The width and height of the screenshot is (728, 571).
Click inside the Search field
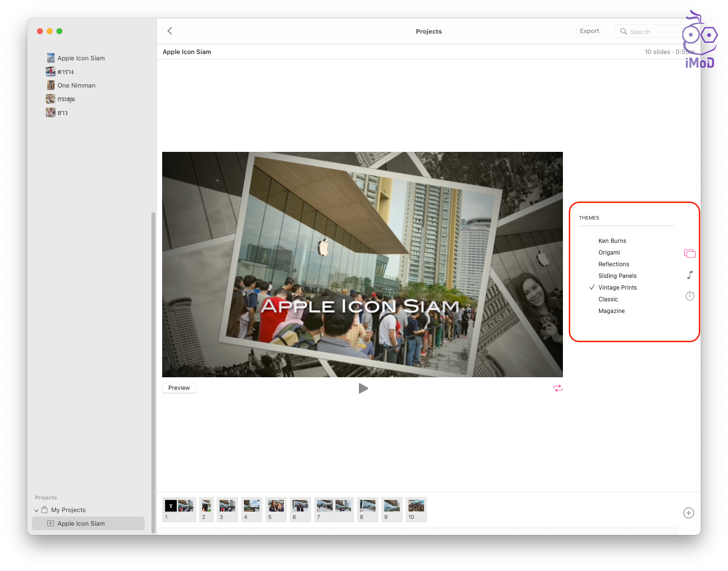coord(653,32)
